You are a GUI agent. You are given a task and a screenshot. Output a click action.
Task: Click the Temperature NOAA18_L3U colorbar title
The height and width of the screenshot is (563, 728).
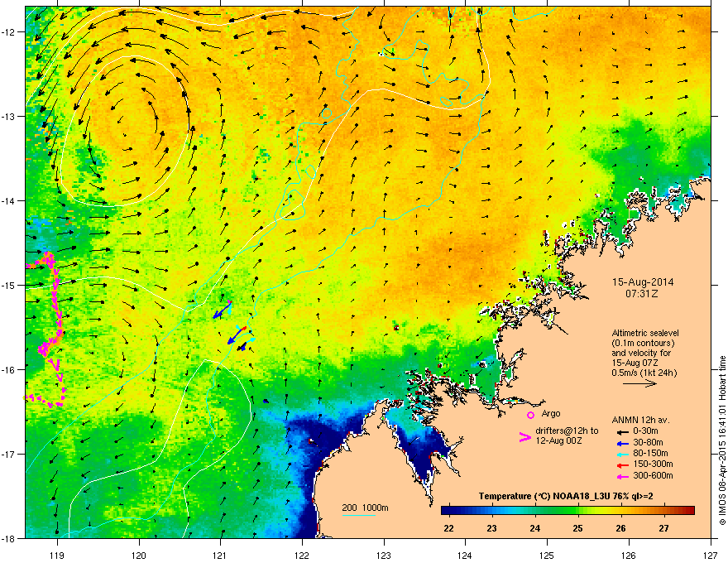pyautogui.click(x=566, y=496)
